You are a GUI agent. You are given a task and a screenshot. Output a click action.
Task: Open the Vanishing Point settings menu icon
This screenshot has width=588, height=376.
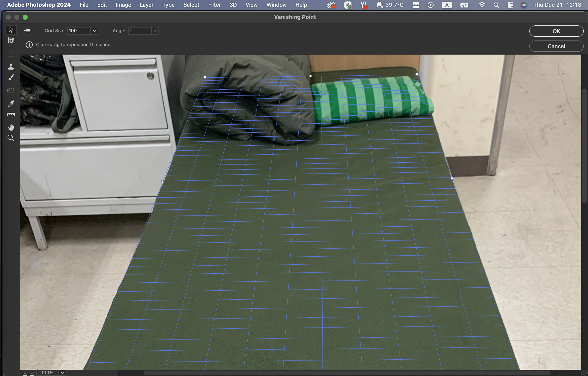coord(27,31)
